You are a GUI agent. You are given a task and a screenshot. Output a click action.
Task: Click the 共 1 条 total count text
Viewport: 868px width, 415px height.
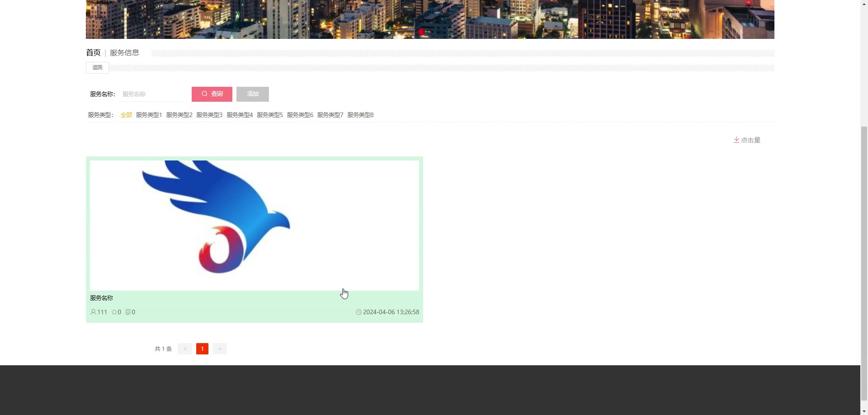[x=163, y=349]
